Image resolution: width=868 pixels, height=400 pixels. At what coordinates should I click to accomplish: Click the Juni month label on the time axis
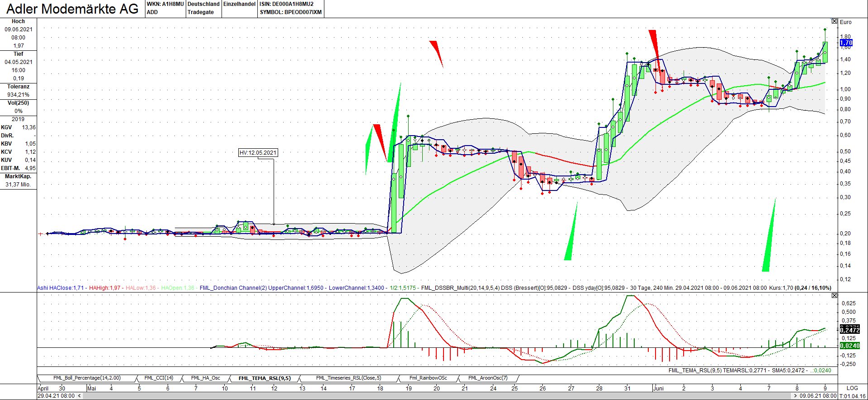(x=658, y=388)
